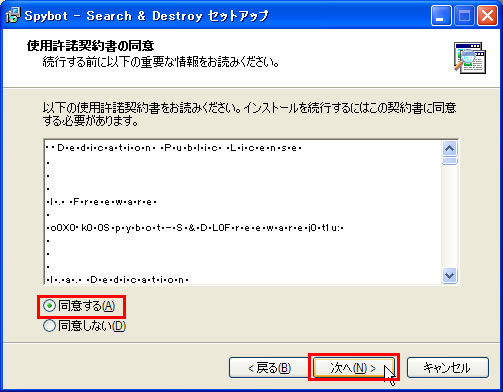Click the < 戻る(B) button
503x392 pixels.
[269, 368]
